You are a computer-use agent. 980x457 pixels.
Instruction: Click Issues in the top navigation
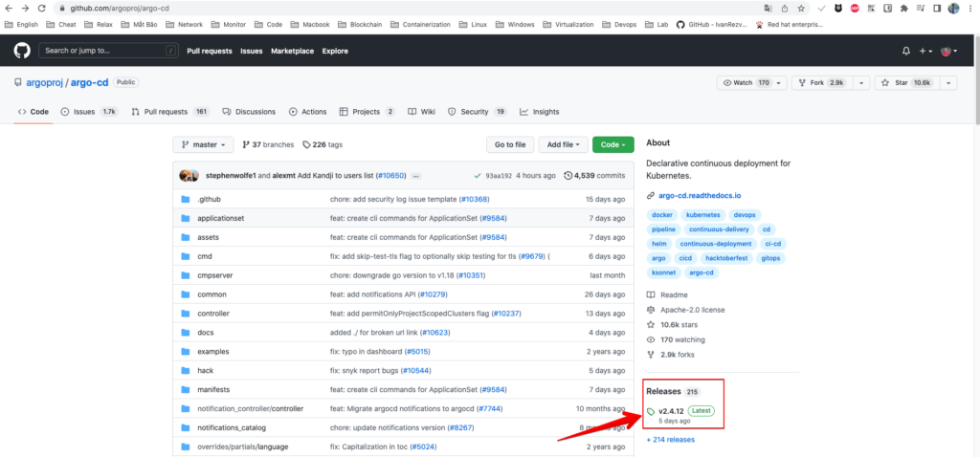click(252, 52)
